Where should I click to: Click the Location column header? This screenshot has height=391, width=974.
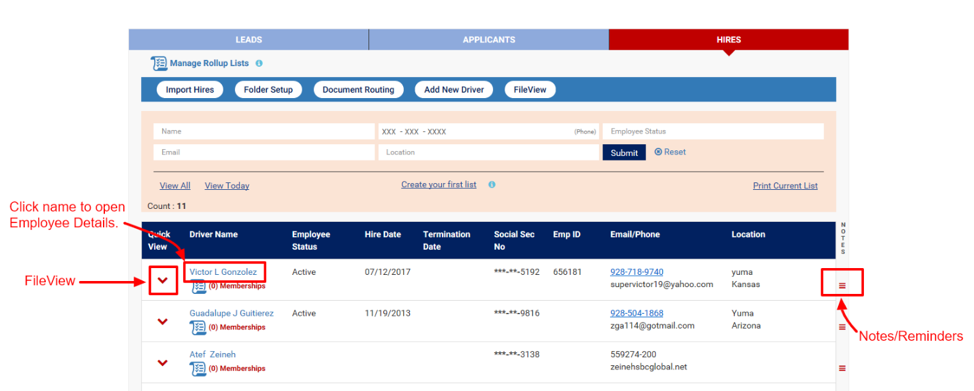(748, 234)
